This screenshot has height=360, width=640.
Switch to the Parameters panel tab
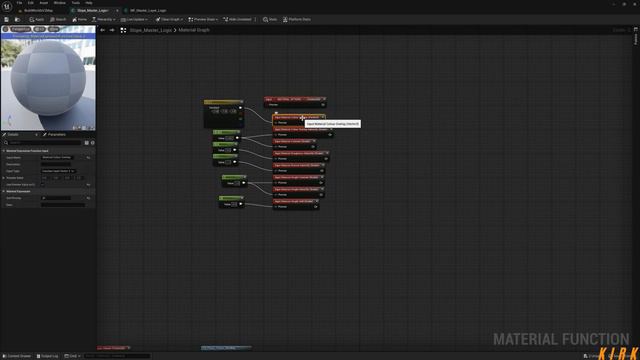tap(54, 135)
